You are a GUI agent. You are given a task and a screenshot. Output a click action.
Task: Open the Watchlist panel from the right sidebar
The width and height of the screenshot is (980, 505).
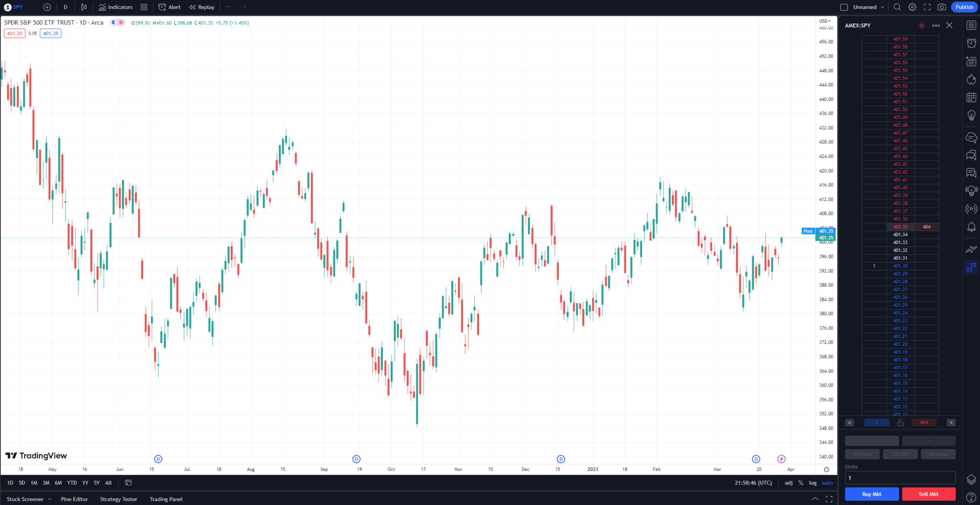(971, 25)
